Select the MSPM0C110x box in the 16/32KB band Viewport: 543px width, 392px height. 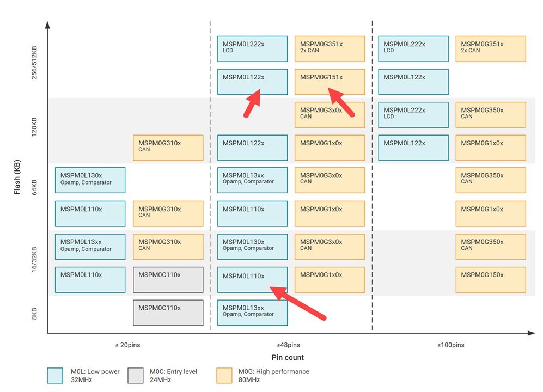coord(168,279)
